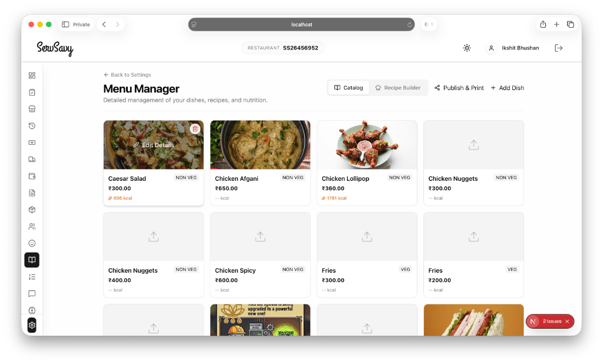Switch to the Recipe Builder tab

(399, 87)
